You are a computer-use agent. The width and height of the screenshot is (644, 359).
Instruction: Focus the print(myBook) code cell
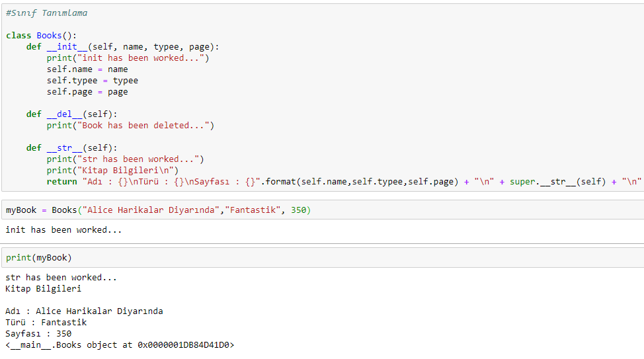pos(39,258)
